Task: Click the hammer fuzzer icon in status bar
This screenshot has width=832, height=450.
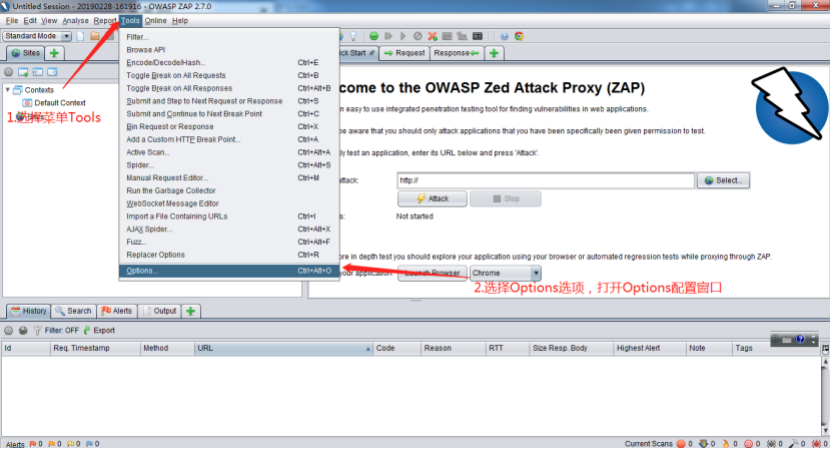Action: click(x=794, y=444)
